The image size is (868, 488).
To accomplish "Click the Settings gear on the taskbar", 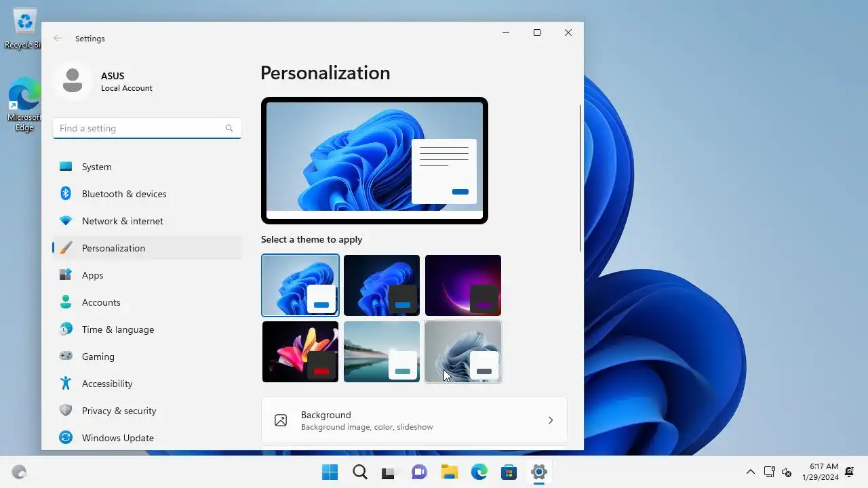I will tap(539, 472).
